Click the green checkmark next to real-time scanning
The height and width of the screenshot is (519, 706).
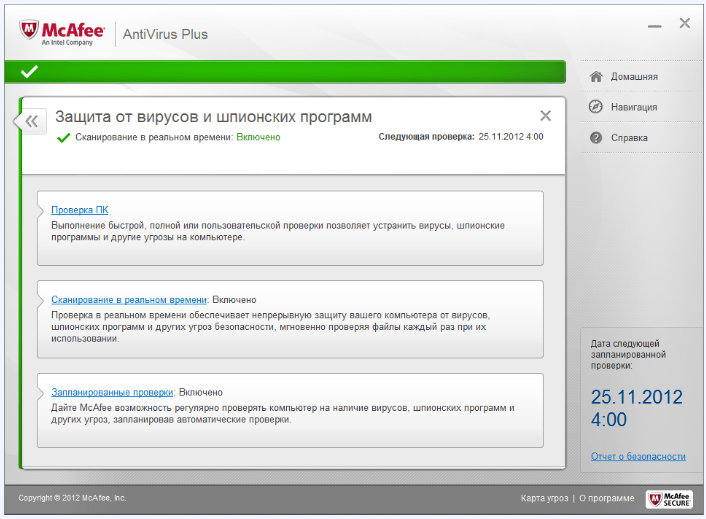tap(63, 137)
